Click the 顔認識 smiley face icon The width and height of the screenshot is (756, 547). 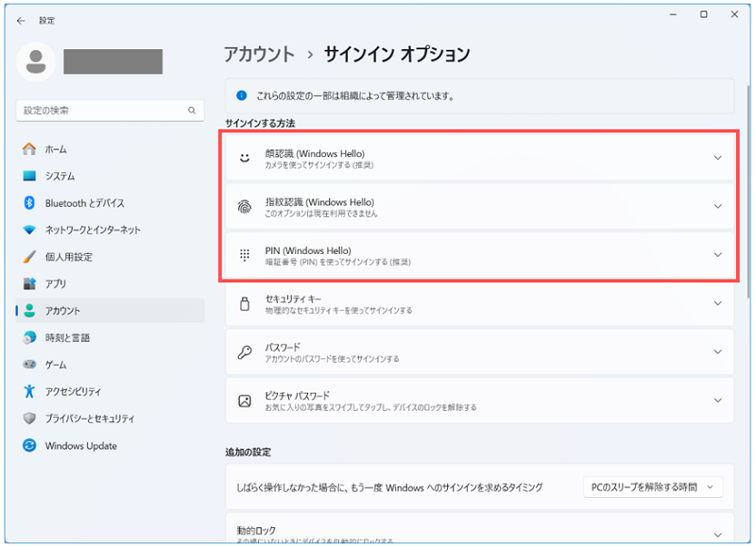click(x=245, y=158)
